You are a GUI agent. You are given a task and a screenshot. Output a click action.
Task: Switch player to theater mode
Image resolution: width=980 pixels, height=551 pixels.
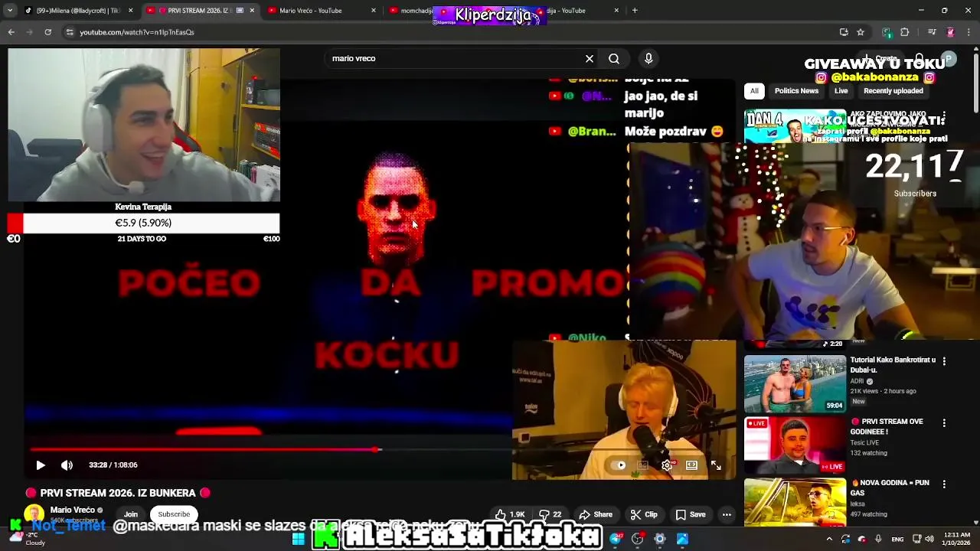pos(691,465)
